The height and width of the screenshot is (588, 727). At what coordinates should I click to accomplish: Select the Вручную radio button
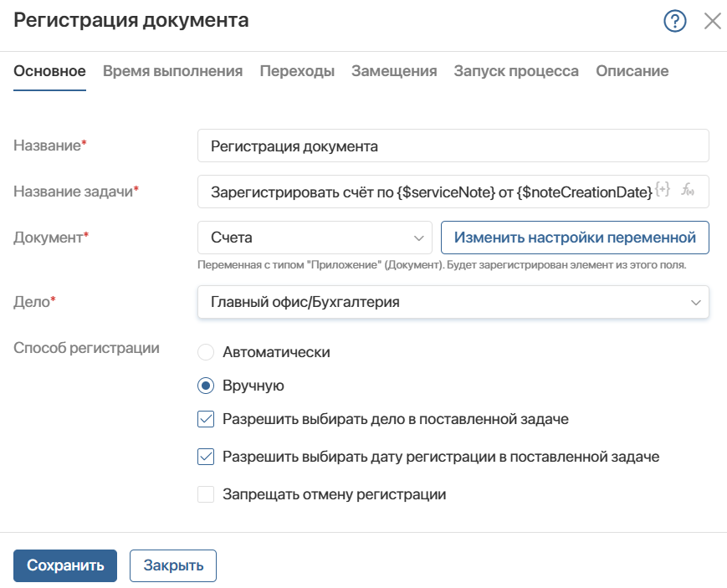point(206,386)
